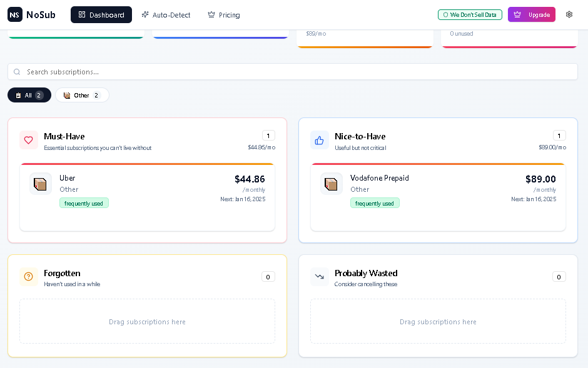Viewport: 588px width, 368px height.
Task: Open the settings gear icon
Action: [569, 14]
